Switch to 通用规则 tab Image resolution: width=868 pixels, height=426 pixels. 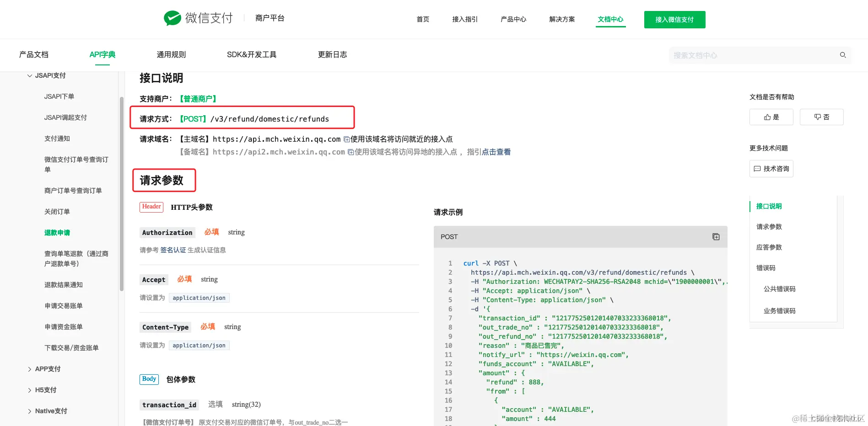coord(171,54)
